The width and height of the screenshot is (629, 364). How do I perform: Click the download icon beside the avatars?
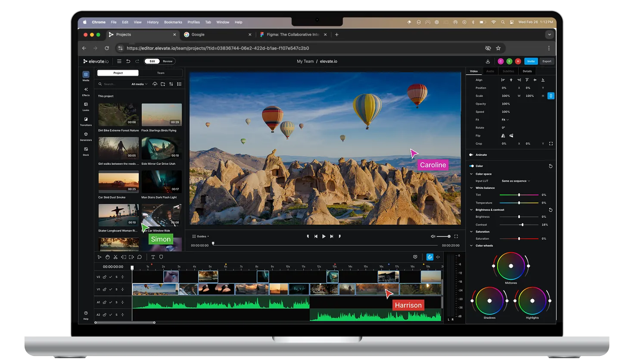[488, 61]
